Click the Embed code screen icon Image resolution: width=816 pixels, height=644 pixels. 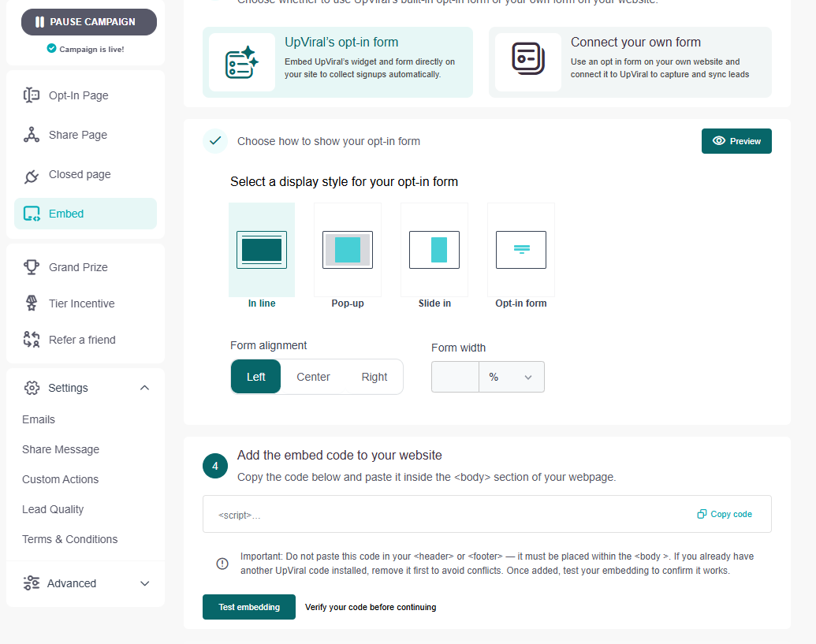[x=32, y=214]
